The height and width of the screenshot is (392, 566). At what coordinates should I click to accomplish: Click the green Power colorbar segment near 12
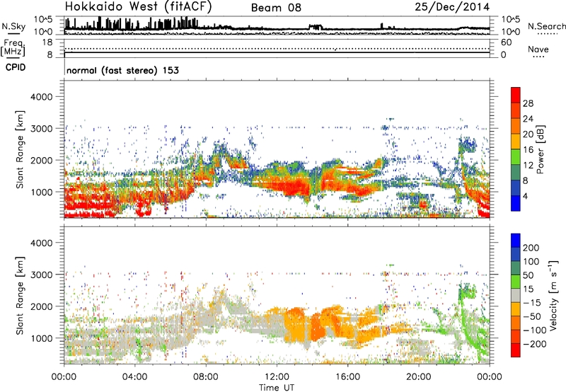tap(516, 157)
